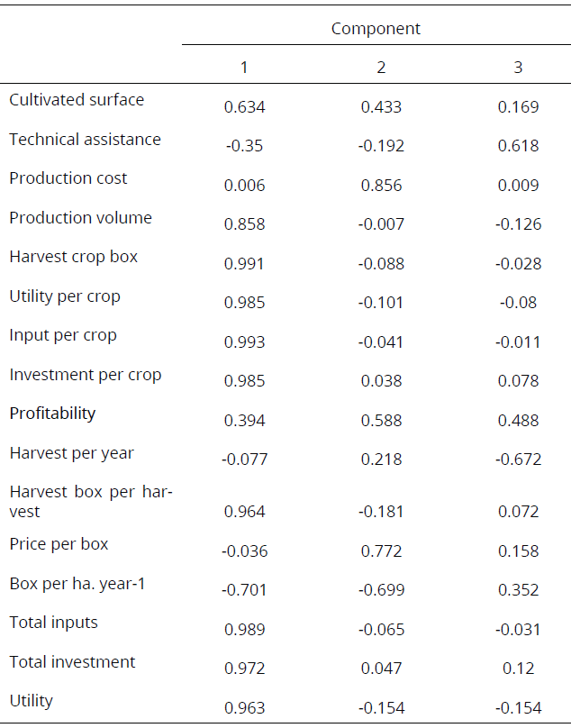Select the Input per crop value 0.993

click(244, 342)
